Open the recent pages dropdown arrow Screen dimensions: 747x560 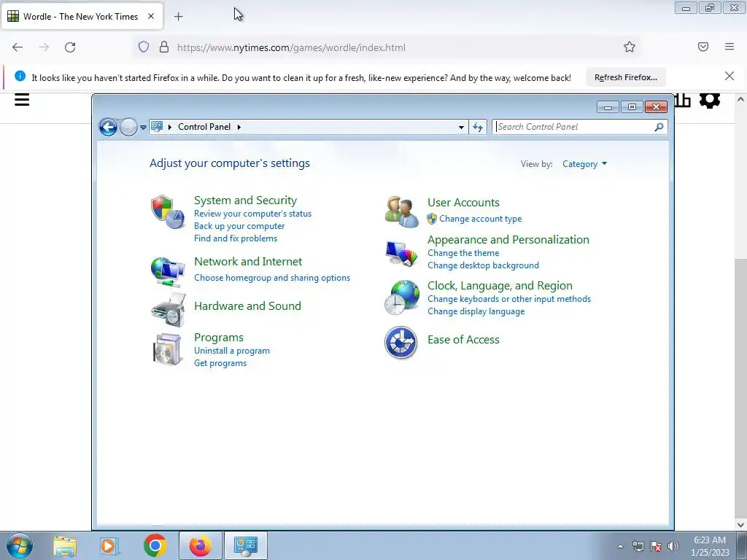143,127
